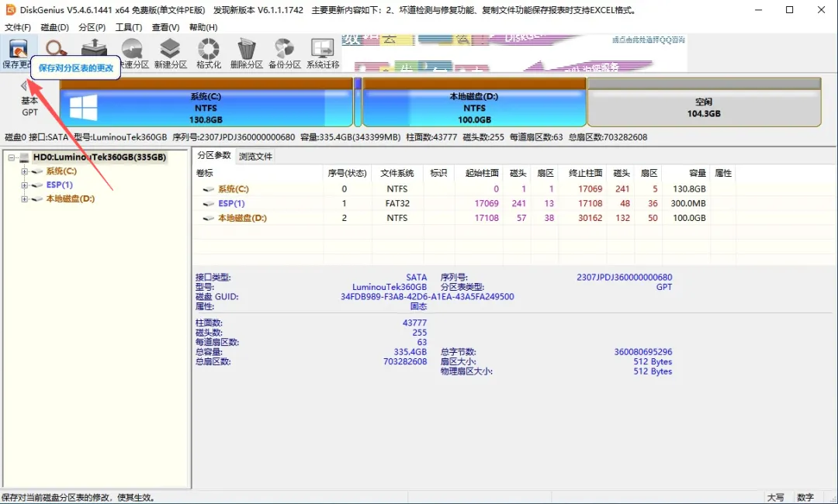
Task: Select the 系统(C:) partition in disk map
Action: tap(206, 102)
